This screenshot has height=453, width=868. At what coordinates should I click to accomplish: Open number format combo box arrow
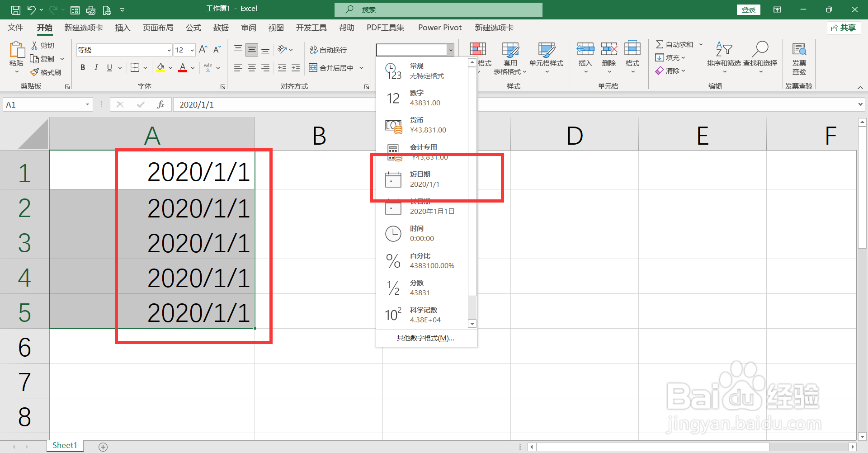click(x=450, y=50)
